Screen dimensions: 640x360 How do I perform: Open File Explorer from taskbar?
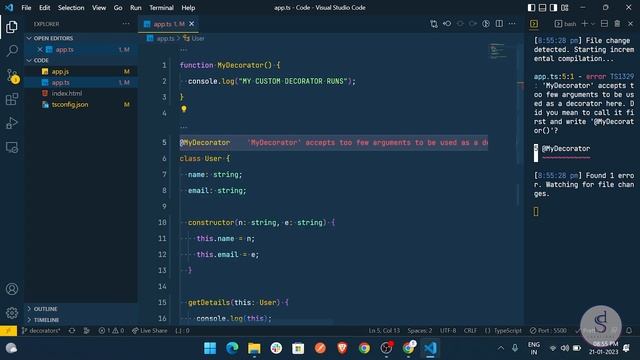(254, 348)
